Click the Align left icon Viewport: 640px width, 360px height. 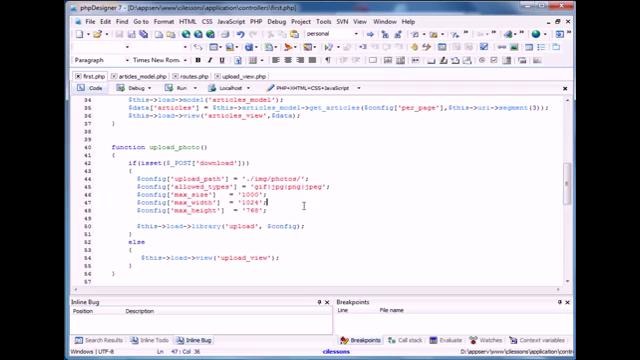(276, 60)
